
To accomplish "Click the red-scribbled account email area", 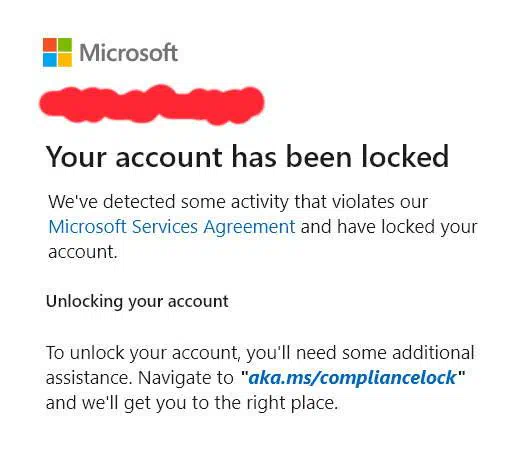I will tap(152, 104).
